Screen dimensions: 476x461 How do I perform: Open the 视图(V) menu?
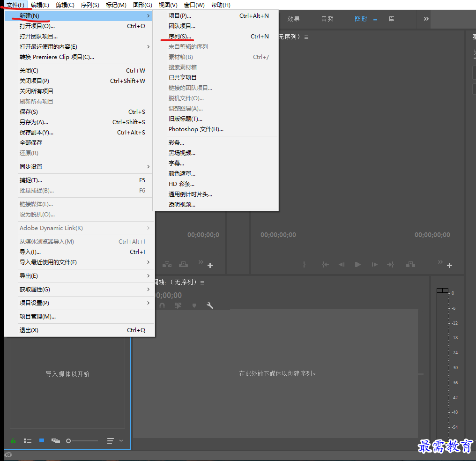tap(168, 5)
